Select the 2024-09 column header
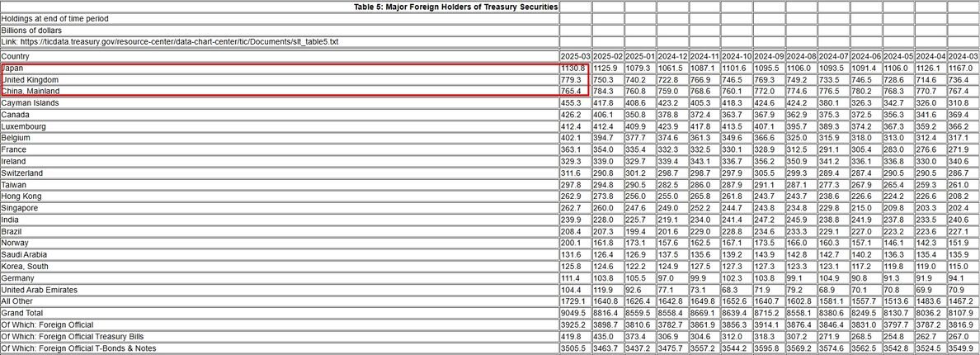980x355 pixels. 769,56
